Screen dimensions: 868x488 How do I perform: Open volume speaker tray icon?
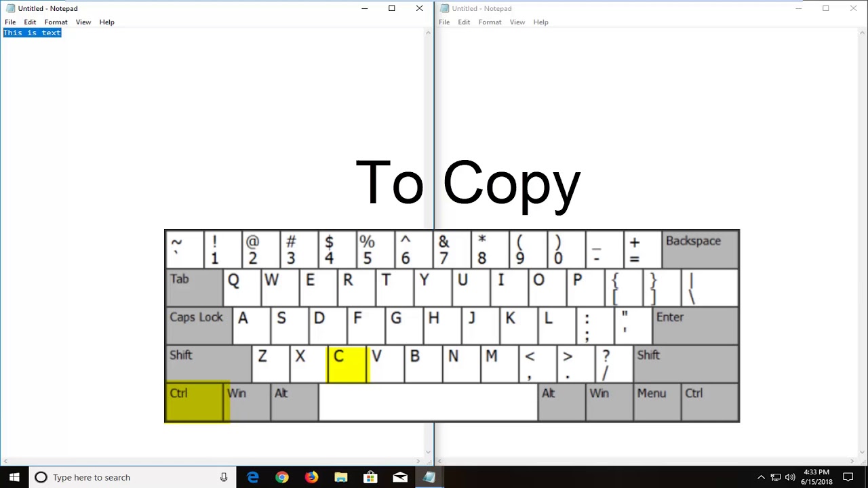tap(790, 477)
